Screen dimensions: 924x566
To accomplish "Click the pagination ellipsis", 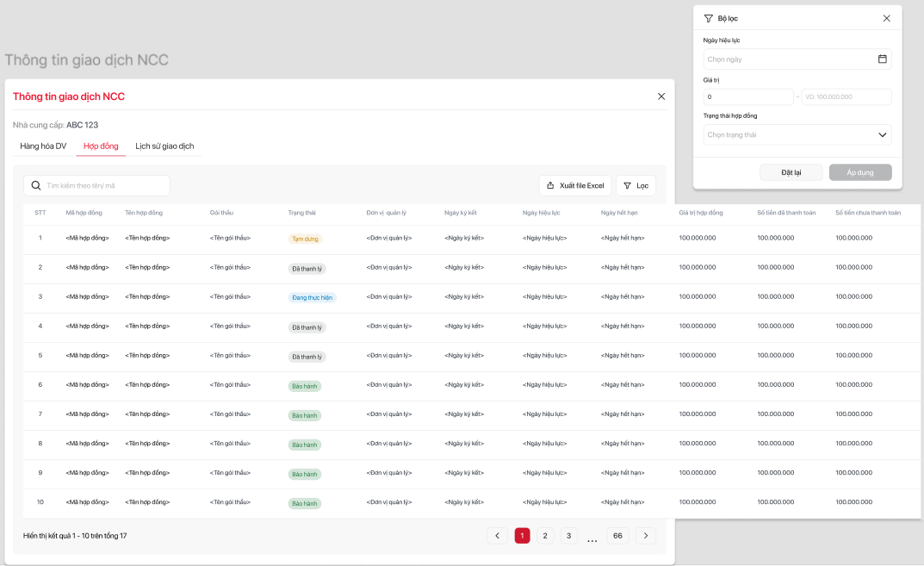I will [592, 538].
